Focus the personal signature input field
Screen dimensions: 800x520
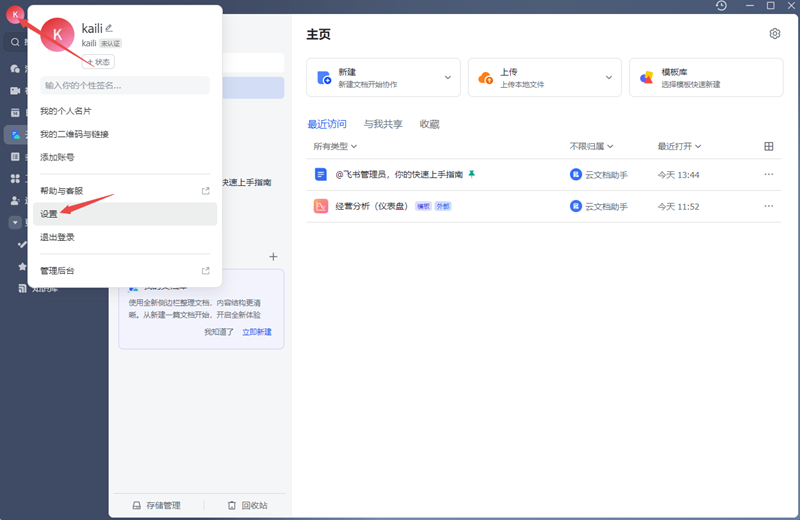pyautogui.click(x=125, y=85)
